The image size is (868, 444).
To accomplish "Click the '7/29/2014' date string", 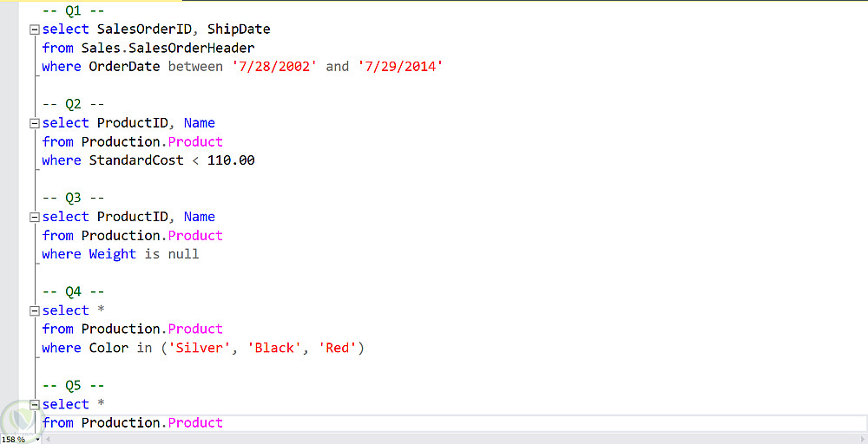I will tap(400, 67).
